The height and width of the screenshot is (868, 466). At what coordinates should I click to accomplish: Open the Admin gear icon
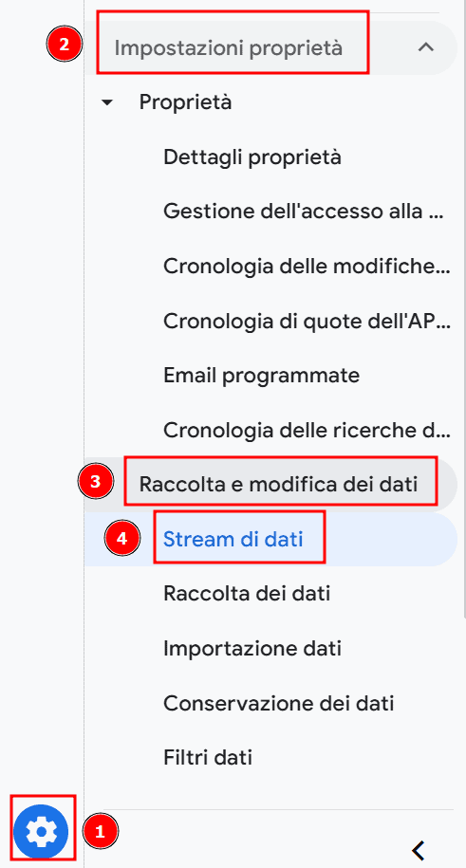(x=41, y=830)
